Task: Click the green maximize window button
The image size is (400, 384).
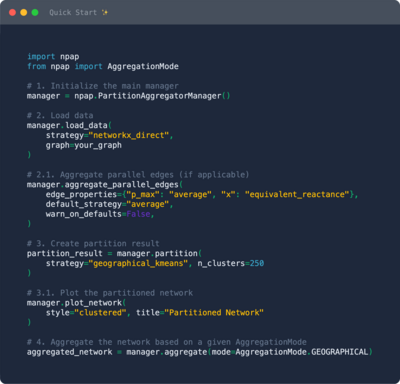Action: pos(35,12)
